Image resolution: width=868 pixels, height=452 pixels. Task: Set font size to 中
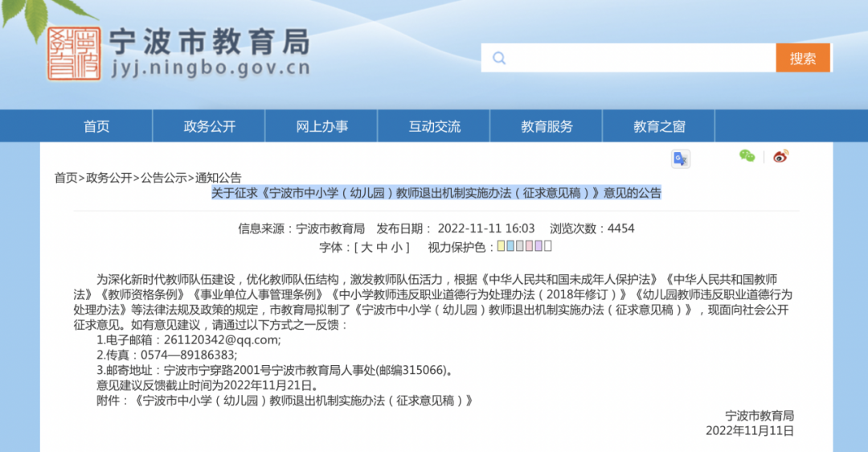pyautogui.click(x=382, y=247)
